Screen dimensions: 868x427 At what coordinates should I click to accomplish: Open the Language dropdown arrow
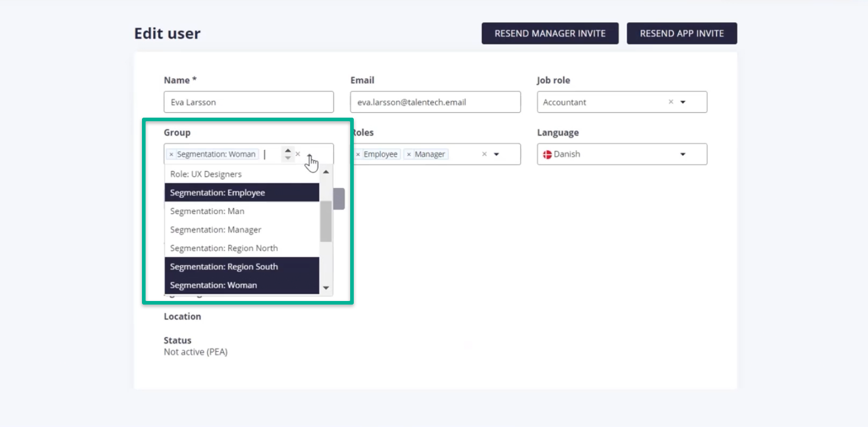pyautogui.click(x=683, y=154)
